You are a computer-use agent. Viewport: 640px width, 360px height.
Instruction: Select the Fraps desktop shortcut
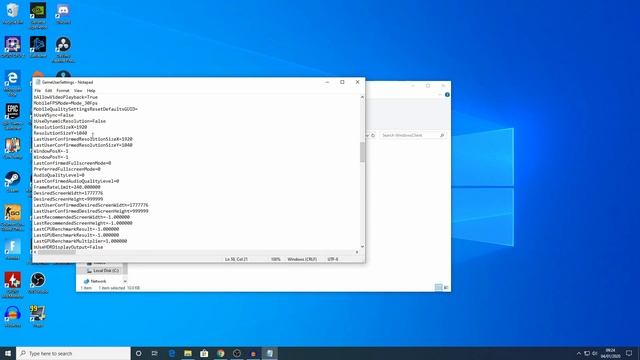tap(38, 317)
